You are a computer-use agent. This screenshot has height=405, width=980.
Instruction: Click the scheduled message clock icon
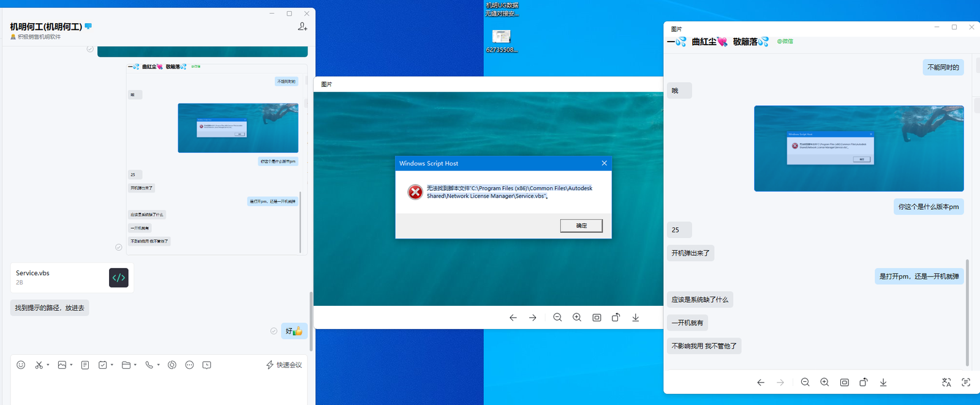pos(207,365)
